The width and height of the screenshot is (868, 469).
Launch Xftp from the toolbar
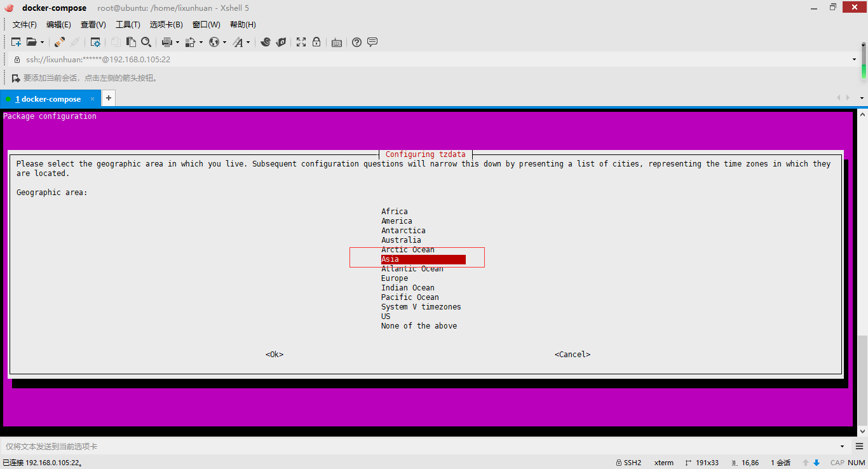(281, 42)
